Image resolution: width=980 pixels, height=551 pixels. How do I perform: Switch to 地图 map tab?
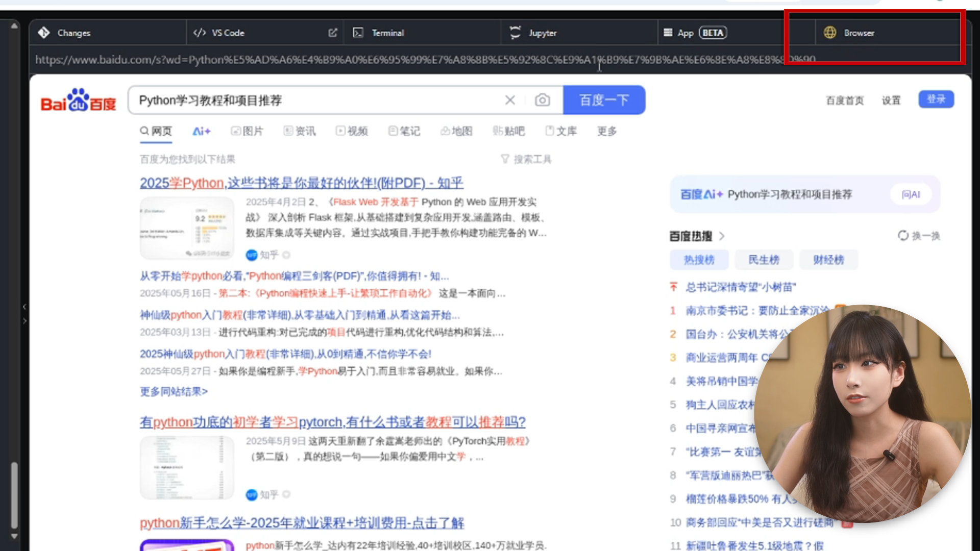pos(456,131)
